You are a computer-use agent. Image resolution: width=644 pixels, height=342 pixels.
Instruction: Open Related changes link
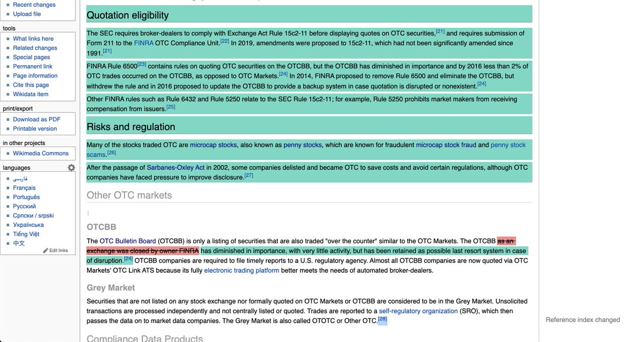(x=35, y=48)
